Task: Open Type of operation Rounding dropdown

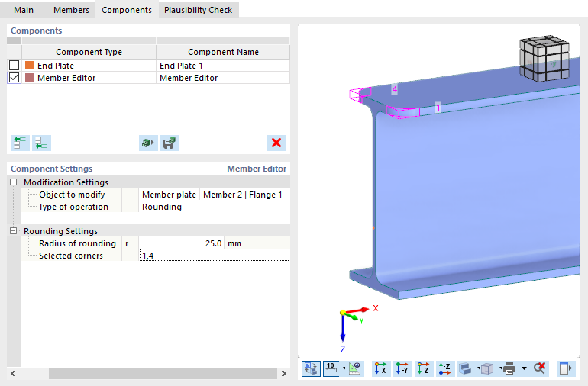Action: [214, 207]
